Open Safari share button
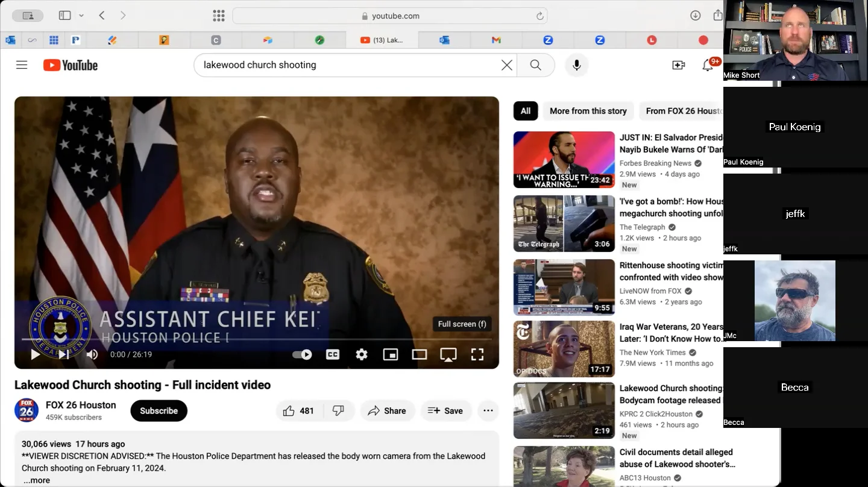The image size is (868, 487). point(717,15)
